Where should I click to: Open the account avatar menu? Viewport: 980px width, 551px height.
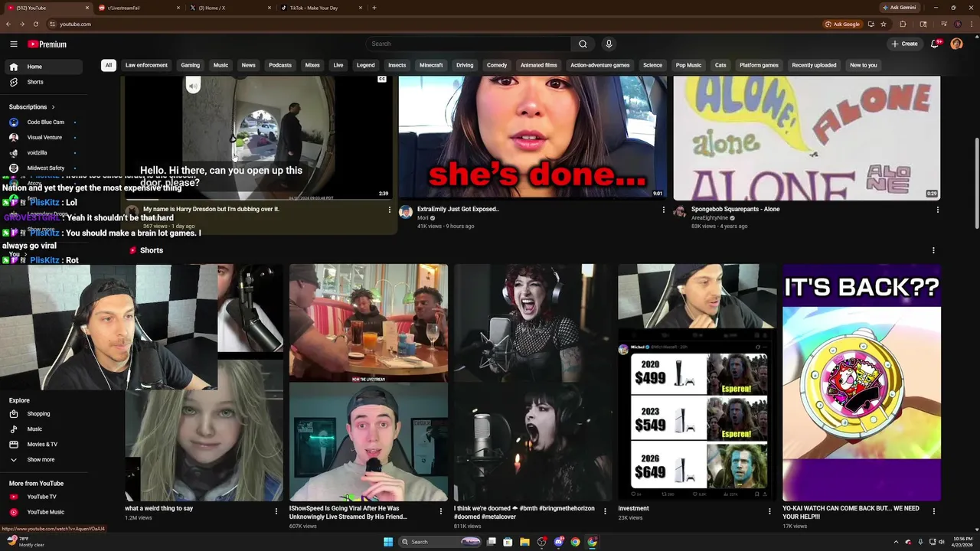click(956, 44)
